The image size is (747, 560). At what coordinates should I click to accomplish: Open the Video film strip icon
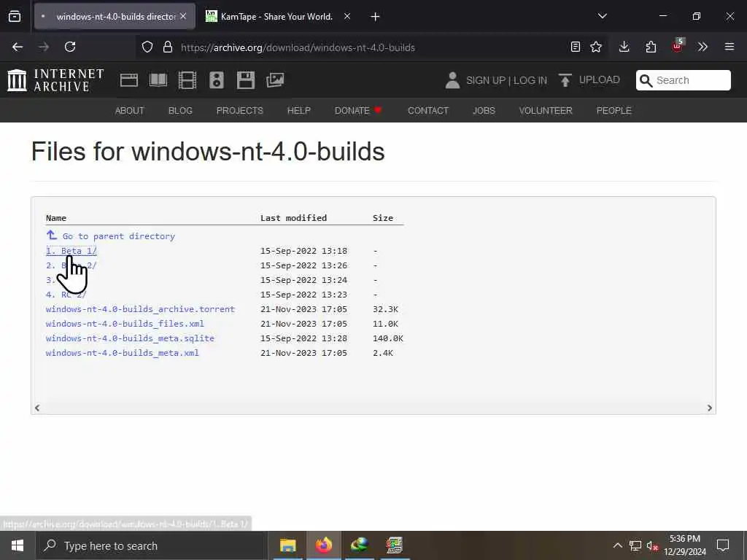187,80
